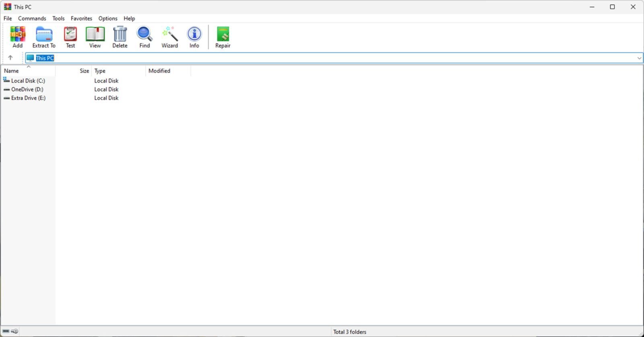
Task: Sort the list by Name column header
Action: (11, 71)
